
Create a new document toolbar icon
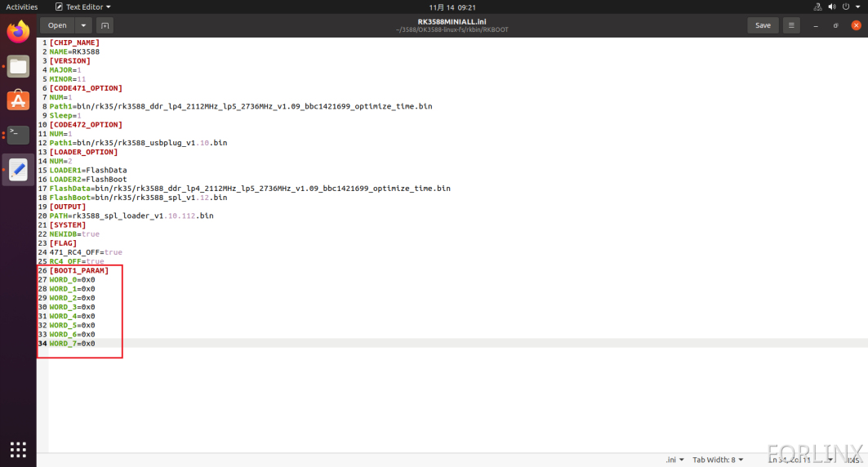[x=105, y=25]
